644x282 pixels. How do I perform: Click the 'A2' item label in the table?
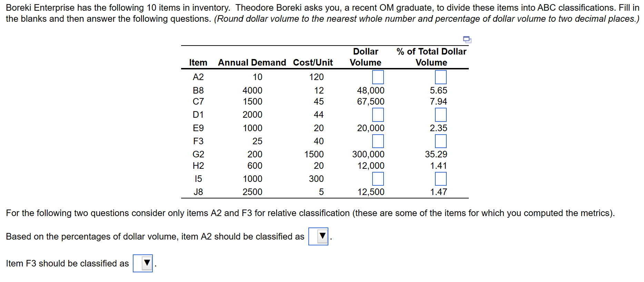(x=198, y=77)
